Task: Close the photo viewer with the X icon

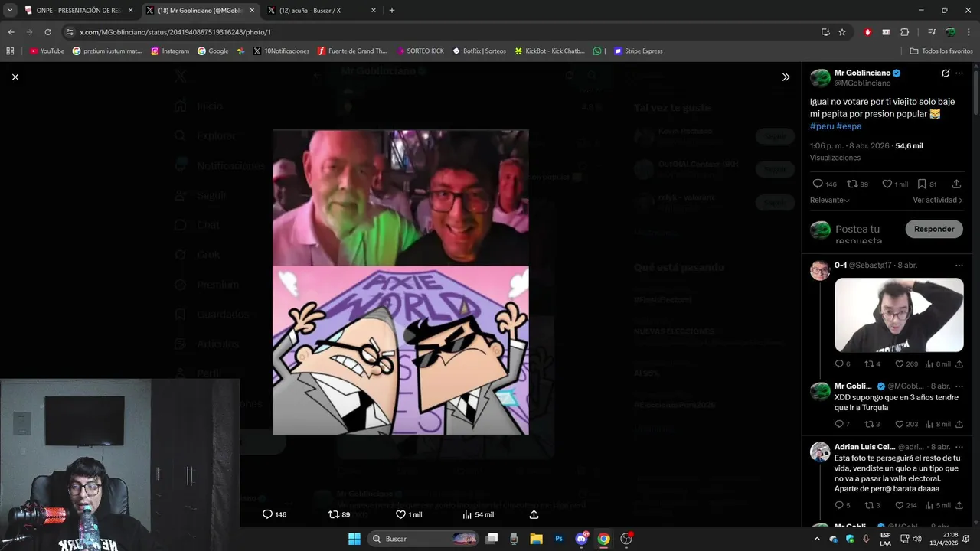Action: tap(15, 77)
